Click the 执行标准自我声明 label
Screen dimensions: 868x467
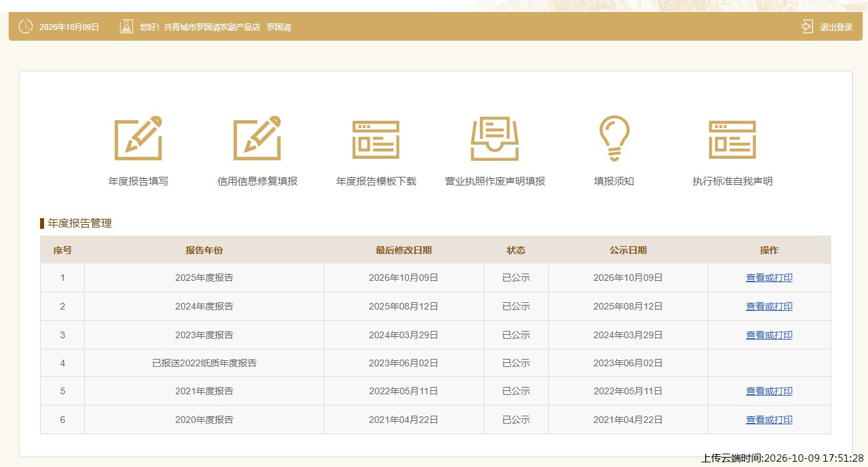click(x=732, y=181)
